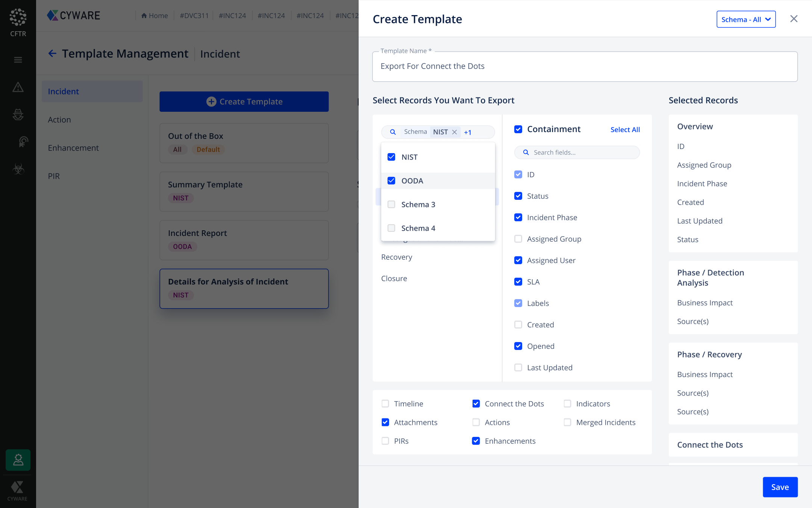Viewport: 812px width, 508px height.
Task: Click the user profile icon in sidebar
Action: 18,460
